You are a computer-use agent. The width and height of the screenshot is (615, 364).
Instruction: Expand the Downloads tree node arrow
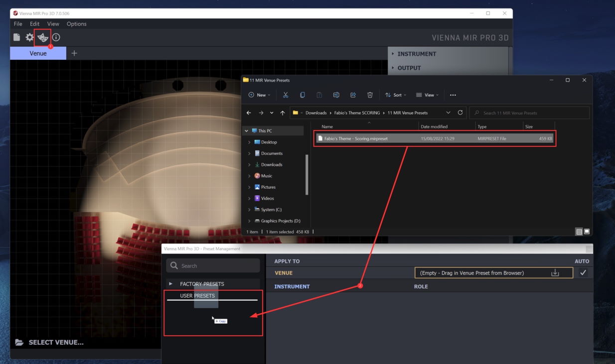pos(250,165)
